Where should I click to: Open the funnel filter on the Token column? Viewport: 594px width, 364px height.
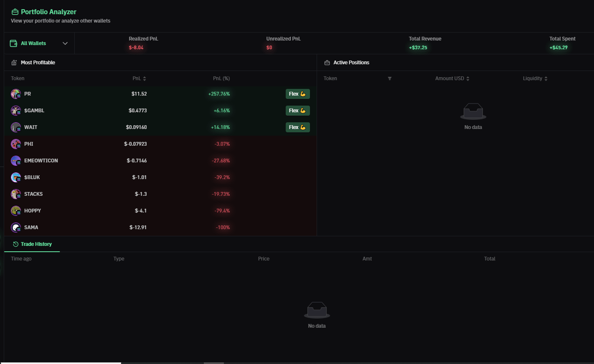[390, 78]
